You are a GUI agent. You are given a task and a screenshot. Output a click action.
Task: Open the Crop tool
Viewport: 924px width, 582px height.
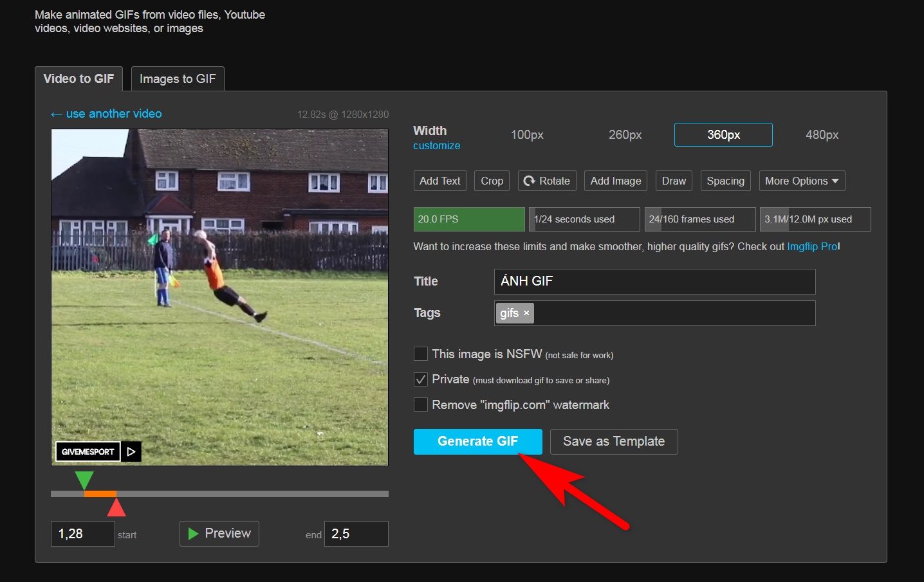tap(492, 181)
